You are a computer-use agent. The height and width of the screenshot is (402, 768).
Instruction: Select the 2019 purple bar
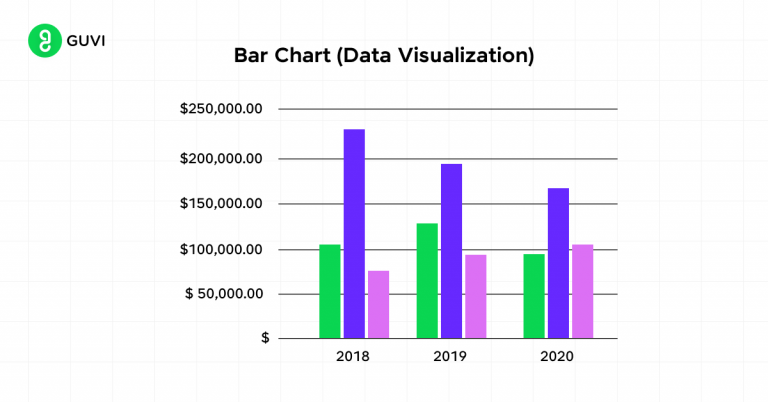(x=451, y=251)
